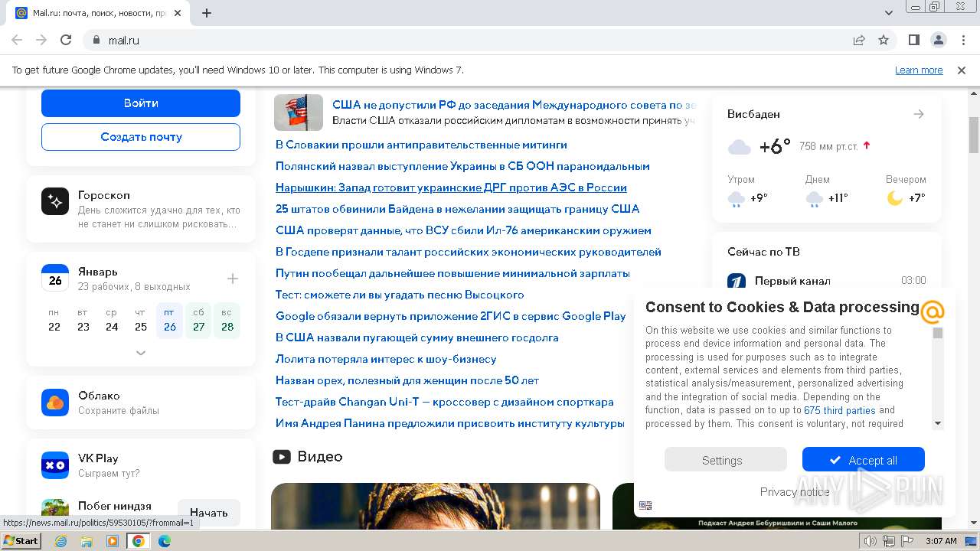Open news about Нарышкин and ДРГ
Viewport: 980px width, 551px height.
pyautogui.click(x=451, y=187)
